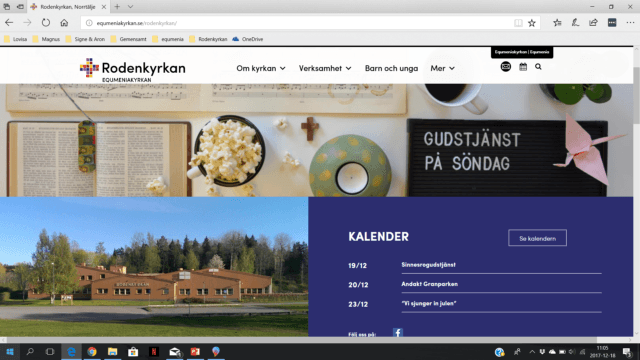The height and width of the screenshot is (360, 640).
Task: Open Windows taskbar search
Action: point(30,351)
